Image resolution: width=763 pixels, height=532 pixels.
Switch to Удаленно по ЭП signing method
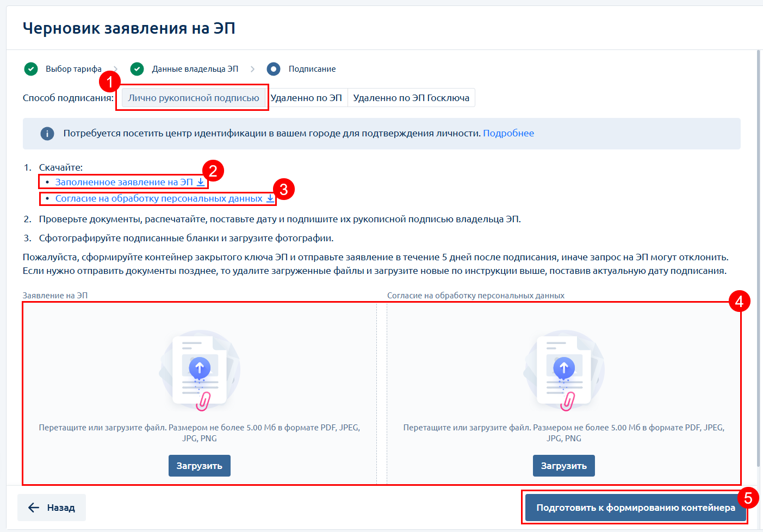click(306, 98)
